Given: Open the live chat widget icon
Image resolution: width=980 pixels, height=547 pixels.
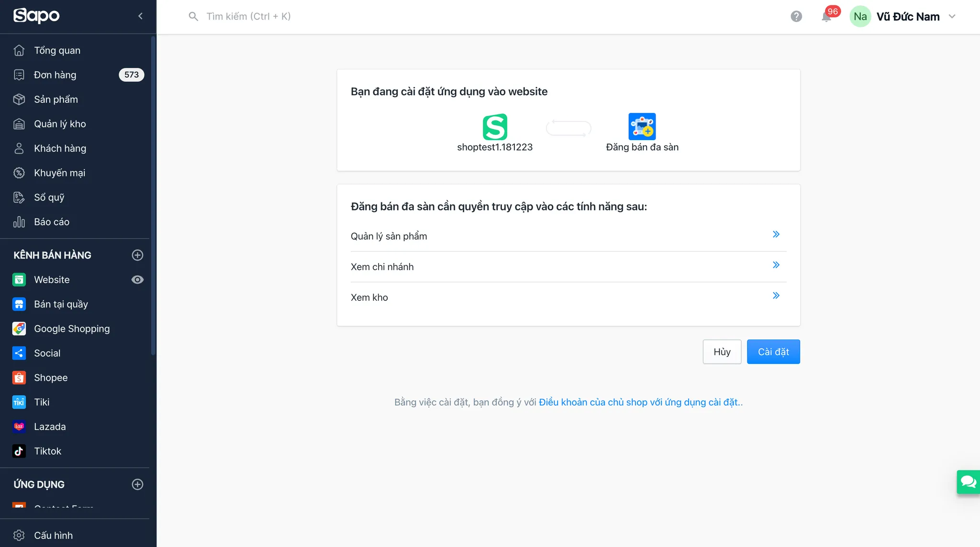Looking at the screenshot, I should click(x=968, y=481).
